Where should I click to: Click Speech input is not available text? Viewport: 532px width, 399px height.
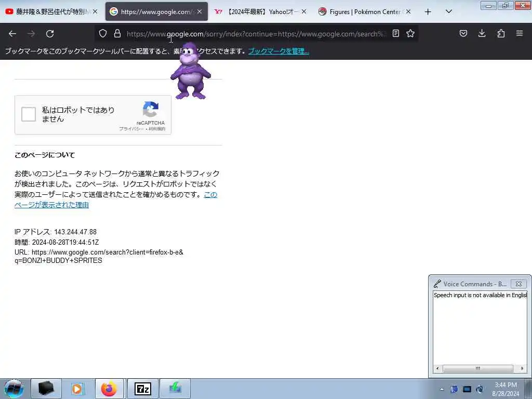480,295
